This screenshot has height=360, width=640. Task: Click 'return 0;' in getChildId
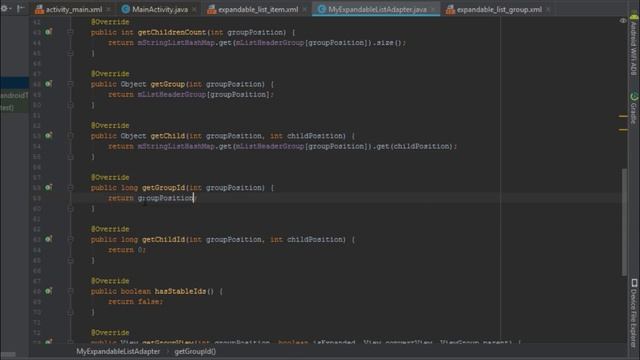[x=127, y=250]
